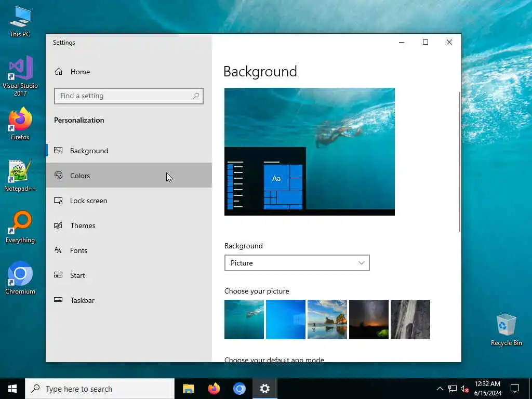The height and width of the screenshot is (399, 532).
Task: Select the Background picture icon in sidebar
Action: [58, 150]
